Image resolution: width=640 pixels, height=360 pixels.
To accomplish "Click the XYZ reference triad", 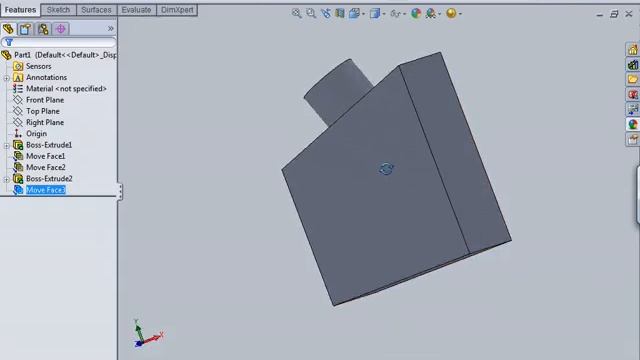I will coord(148,334).
